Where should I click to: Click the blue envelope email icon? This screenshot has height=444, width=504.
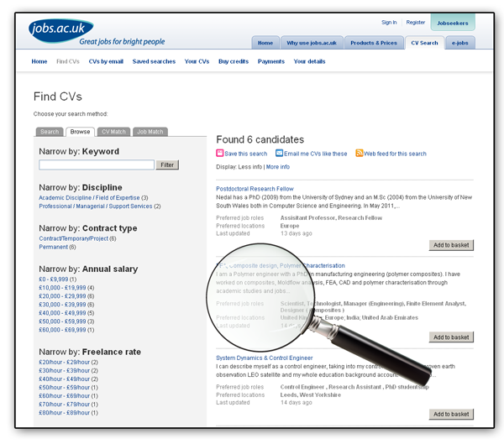[x=279, y=153]
